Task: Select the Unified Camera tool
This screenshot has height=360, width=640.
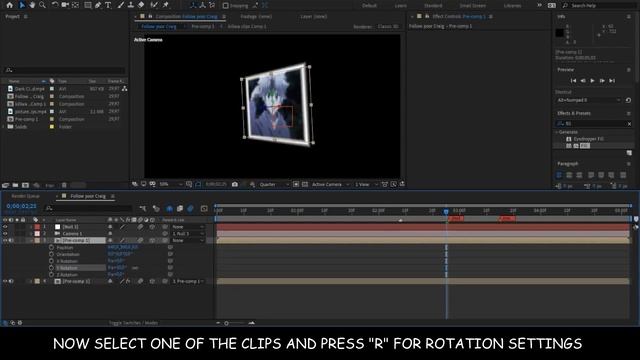Action: click(65, 5)
